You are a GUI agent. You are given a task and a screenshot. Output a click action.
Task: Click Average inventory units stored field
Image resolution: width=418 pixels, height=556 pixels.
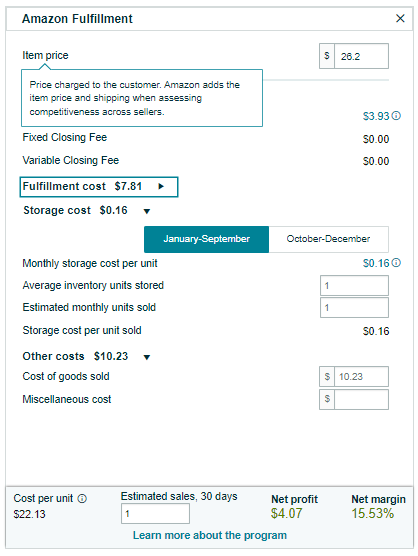[354, 285]
